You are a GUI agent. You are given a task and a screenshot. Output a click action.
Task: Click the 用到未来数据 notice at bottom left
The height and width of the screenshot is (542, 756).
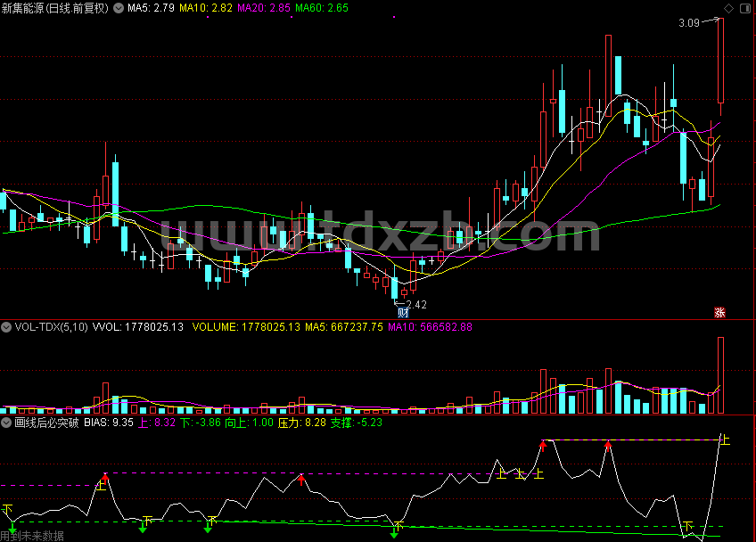[x=32, y=536]
